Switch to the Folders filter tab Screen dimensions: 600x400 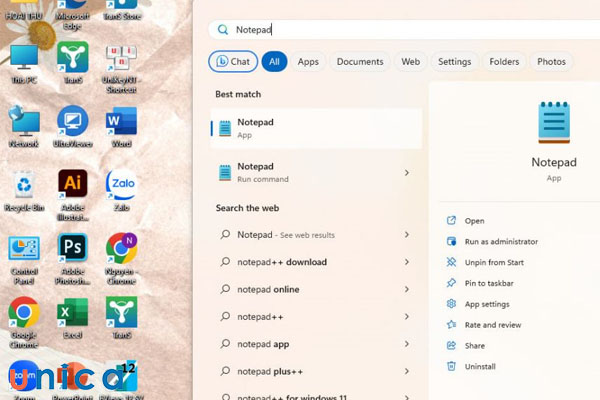coord(504,61)
